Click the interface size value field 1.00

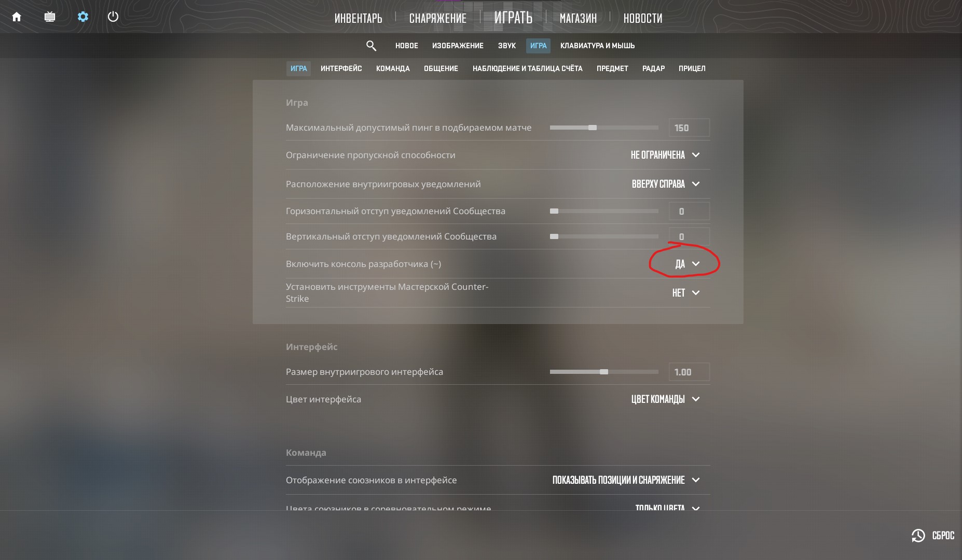[x=689, y=372]
